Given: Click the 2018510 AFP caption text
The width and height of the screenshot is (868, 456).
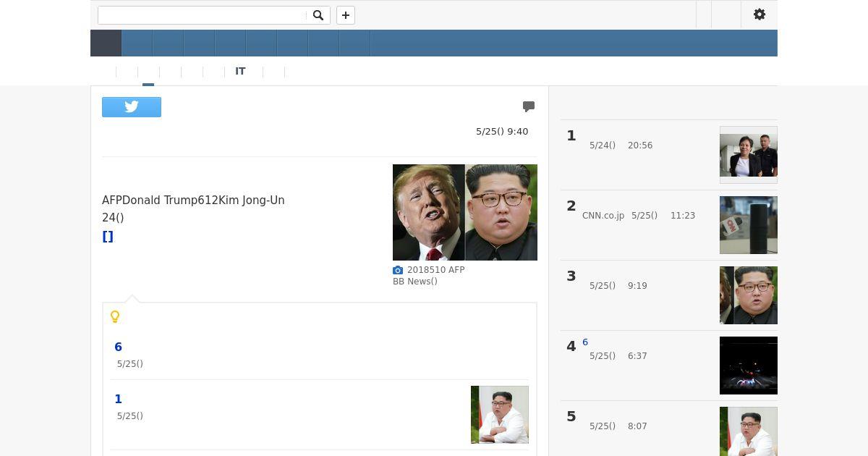Looking at the screenshot, I should [436, 270].
